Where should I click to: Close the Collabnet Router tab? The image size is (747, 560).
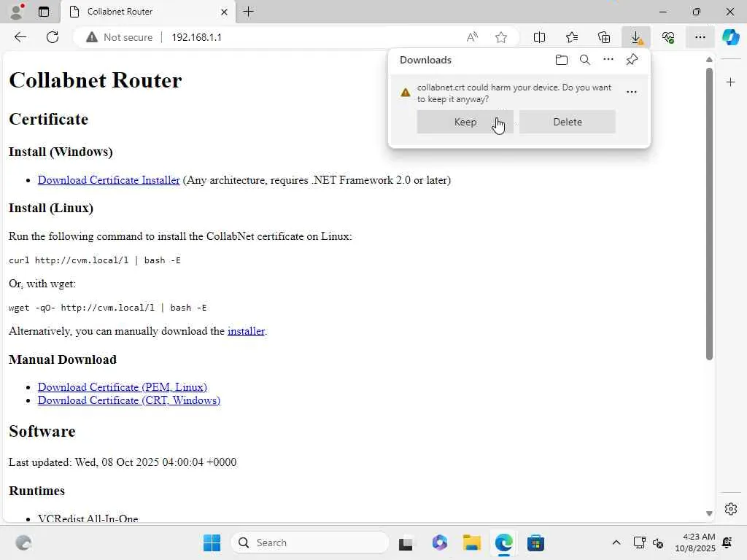(x=224, y=12)
